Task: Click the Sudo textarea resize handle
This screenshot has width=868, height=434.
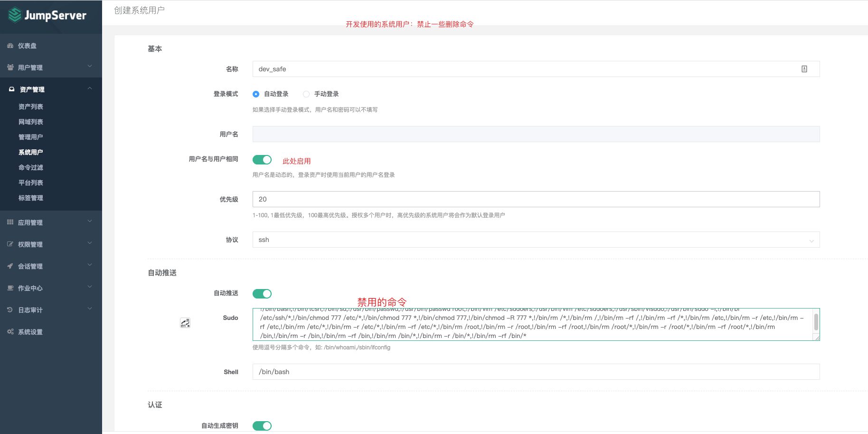Action: 817,338
